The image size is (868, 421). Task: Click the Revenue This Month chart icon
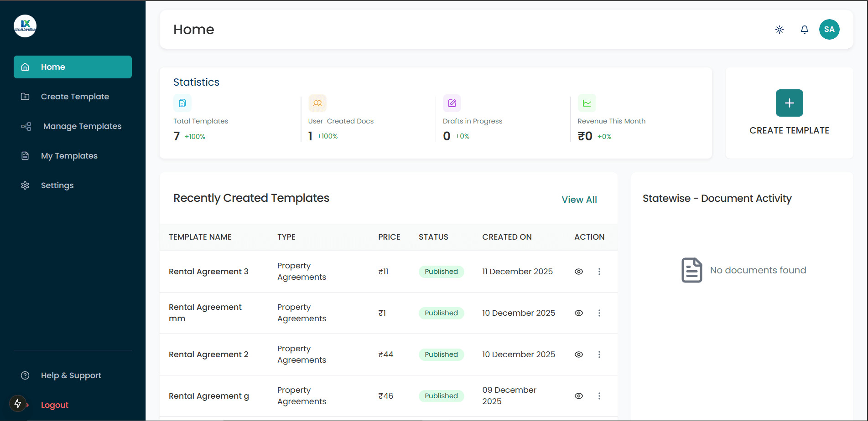coord(587,103)
